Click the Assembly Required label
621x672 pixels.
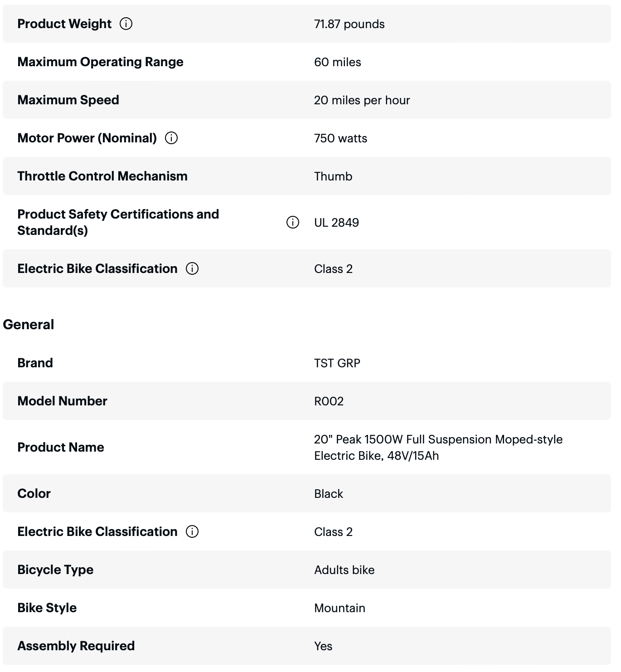(x=76, y=646)
